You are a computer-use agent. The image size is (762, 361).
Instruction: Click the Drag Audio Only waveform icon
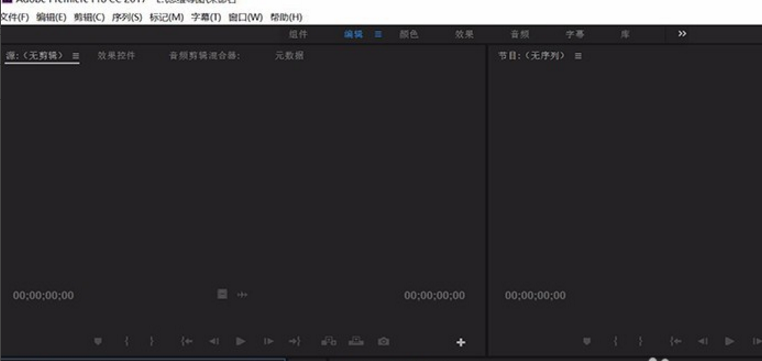(242, 294)
